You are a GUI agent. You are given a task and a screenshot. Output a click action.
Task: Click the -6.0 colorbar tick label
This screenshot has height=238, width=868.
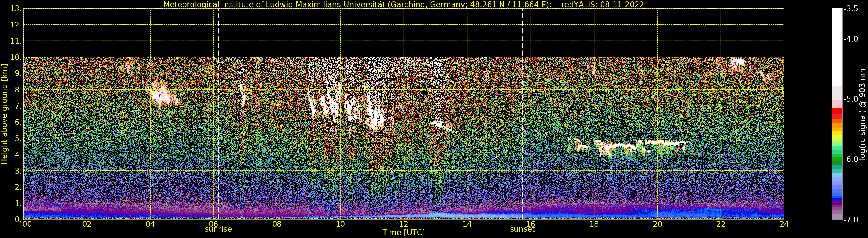tap(851, 159)
